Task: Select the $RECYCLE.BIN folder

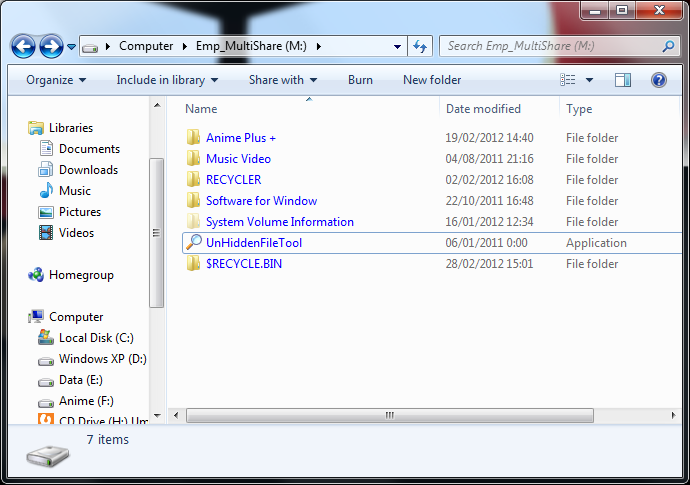Action: tap(244, 264)
